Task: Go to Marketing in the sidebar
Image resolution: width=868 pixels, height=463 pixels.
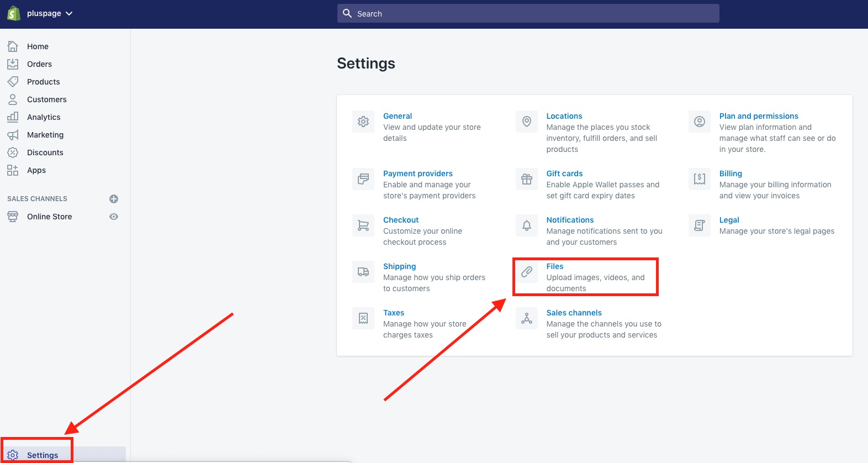Action: (x=45, y=135)
